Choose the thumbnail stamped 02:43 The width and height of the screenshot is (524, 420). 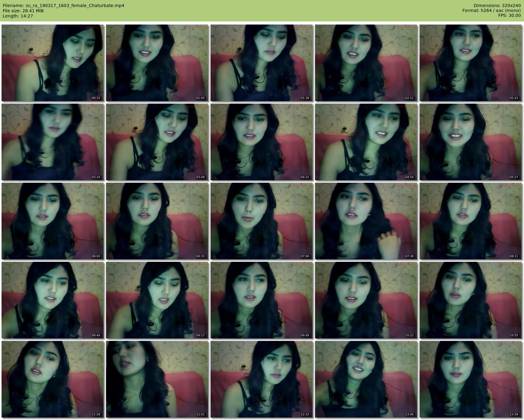click(471, 63)
